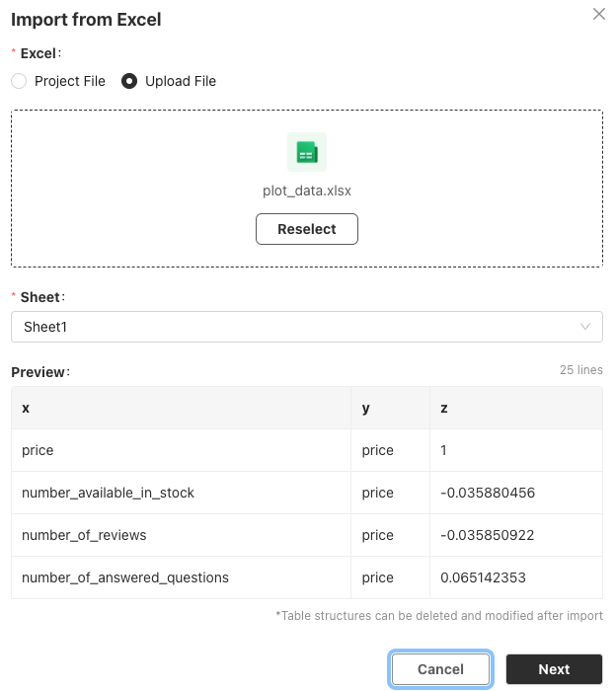
Task: Click the 25 lines count label
Action: click(580, 370)
